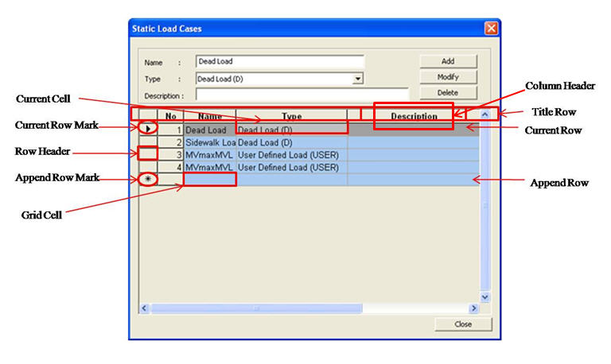Open the Type dropdown list
The height and width of the screenshot is (364, 611).
pos(358,79)
